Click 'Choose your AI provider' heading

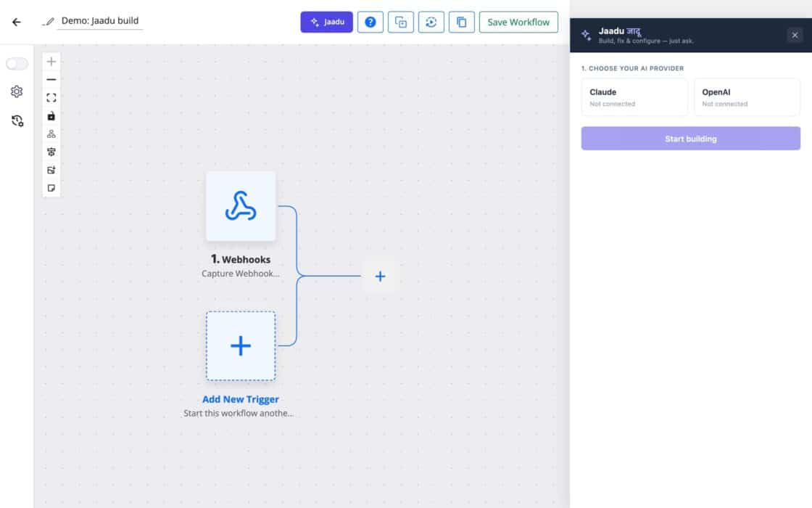tap(632, 68)
